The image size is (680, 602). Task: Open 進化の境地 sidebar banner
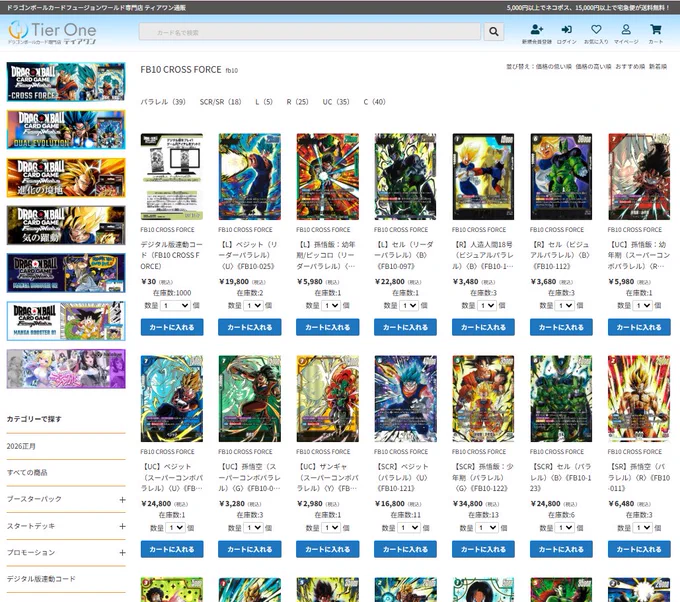click(x=66, y=177)
